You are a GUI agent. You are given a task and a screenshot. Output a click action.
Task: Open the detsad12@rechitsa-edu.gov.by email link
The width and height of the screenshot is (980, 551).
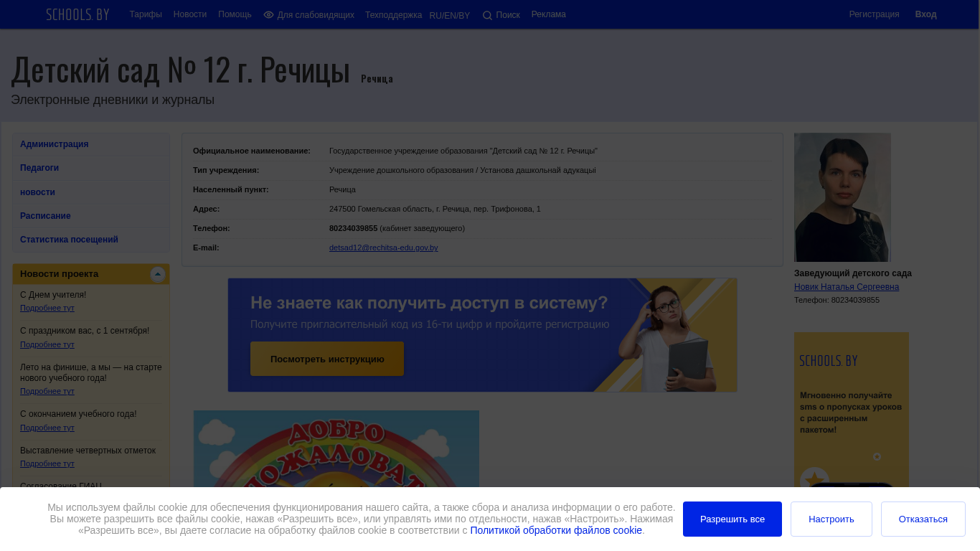[384, 248]
